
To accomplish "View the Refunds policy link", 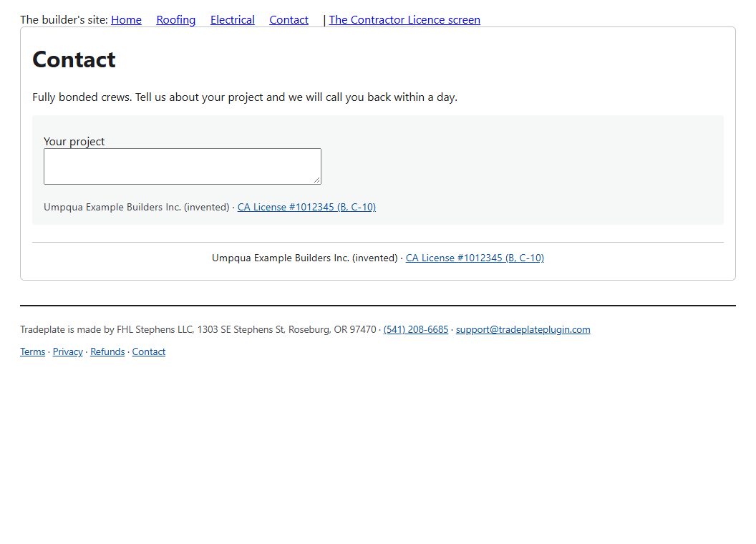I will [x=107, y=351].
